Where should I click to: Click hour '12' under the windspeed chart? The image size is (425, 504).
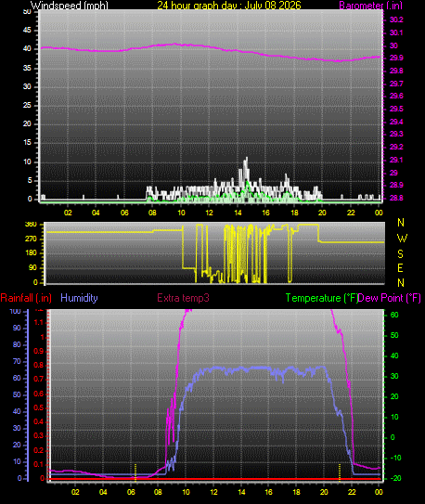point(209,213)
